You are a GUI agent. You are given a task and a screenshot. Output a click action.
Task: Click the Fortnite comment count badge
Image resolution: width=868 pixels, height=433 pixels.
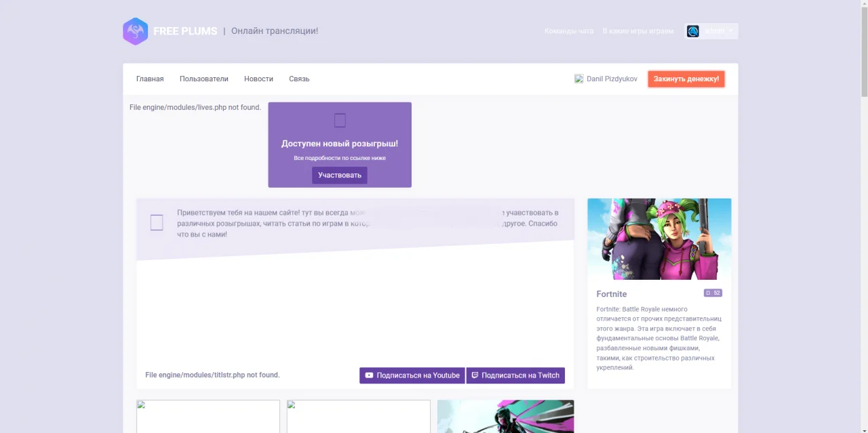tap(713, 293)
